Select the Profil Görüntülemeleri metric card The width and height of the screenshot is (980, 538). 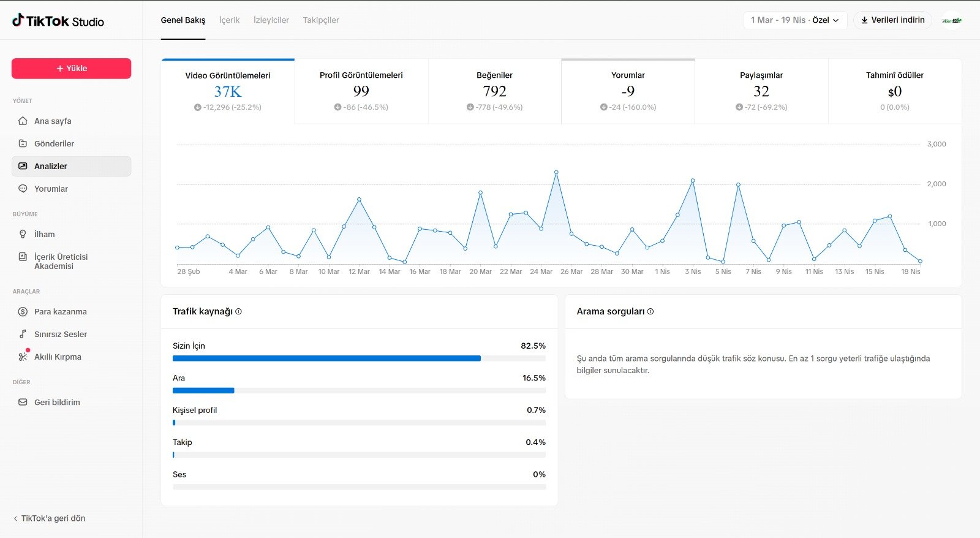361,91
